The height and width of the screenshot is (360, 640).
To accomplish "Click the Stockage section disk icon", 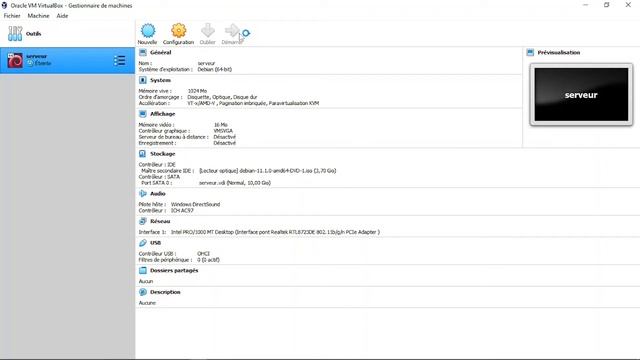I will point(142,153).
